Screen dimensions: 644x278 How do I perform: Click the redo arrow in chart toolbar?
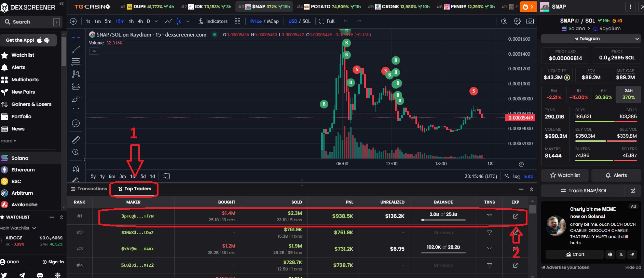click(x=359, y=21)
